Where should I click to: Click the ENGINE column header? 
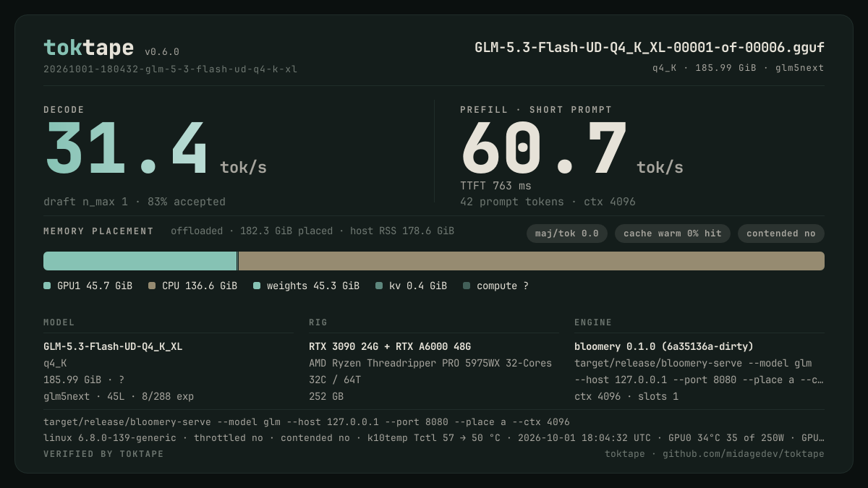tap(593, 322)
